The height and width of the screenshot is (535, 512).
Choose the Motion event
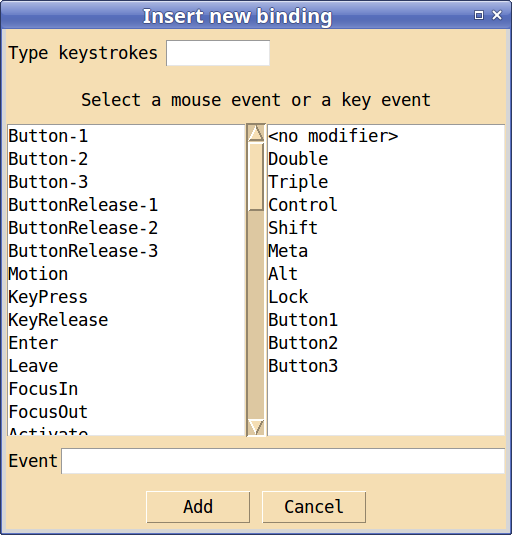pyautogui.click(x=126, y=274)
